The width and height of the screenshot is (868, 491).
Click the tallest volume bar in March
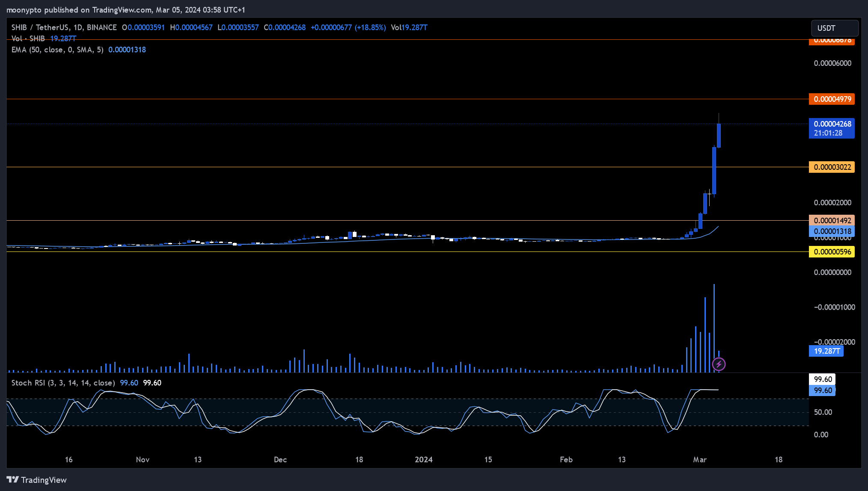coord(714,328)
